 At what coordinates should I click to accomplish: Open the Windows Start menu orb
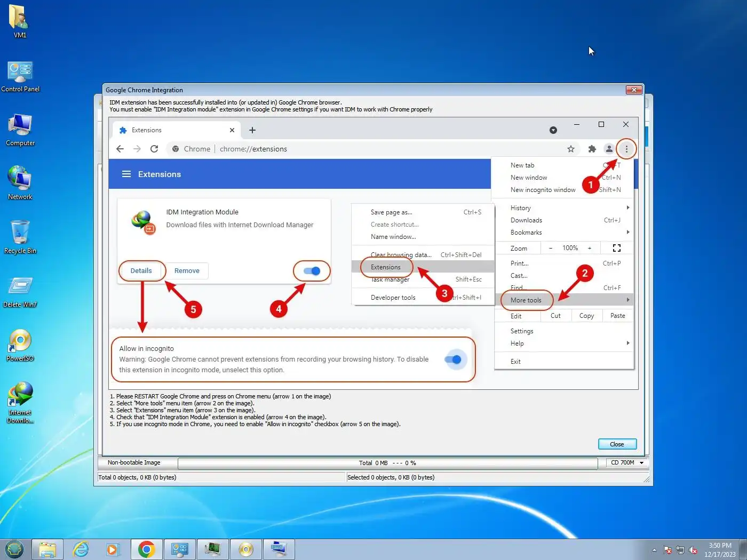point(14,549)
